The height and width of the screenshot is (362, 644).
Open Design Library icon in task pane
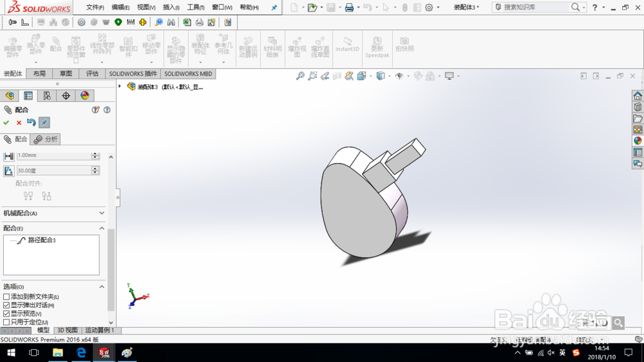638,107
